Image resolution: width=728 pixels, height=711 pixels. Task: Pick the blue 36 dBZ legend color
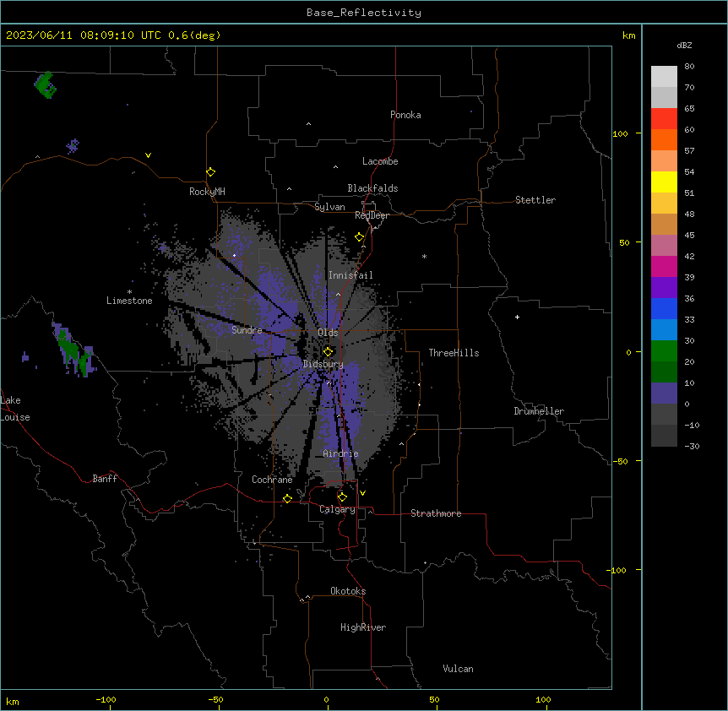(664, 308)
